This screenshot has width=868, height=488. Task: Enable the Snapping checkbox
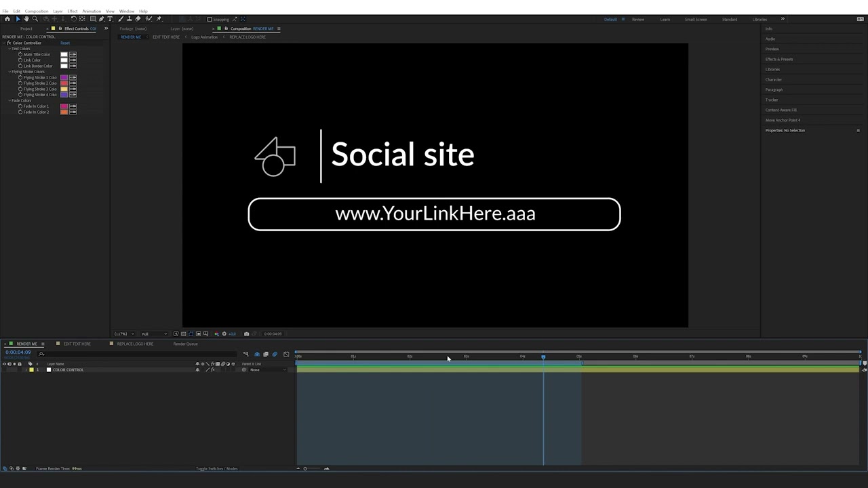[210, 19]
